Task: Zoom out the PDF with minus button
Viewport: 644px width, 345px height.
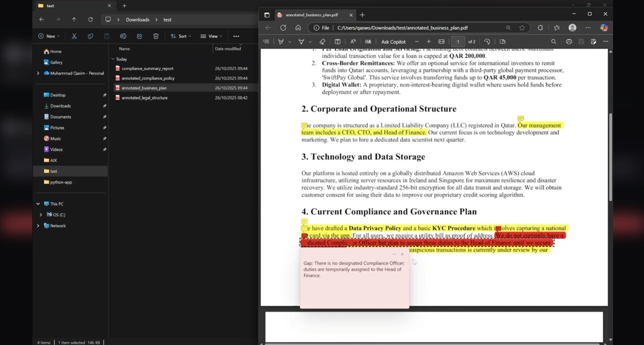Action: tap(417, 42)
